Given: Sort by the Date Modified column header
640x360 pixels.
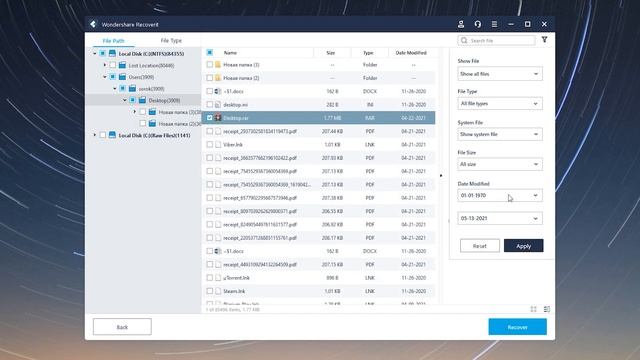Looking at the screenshot, I should pos(411,53).
